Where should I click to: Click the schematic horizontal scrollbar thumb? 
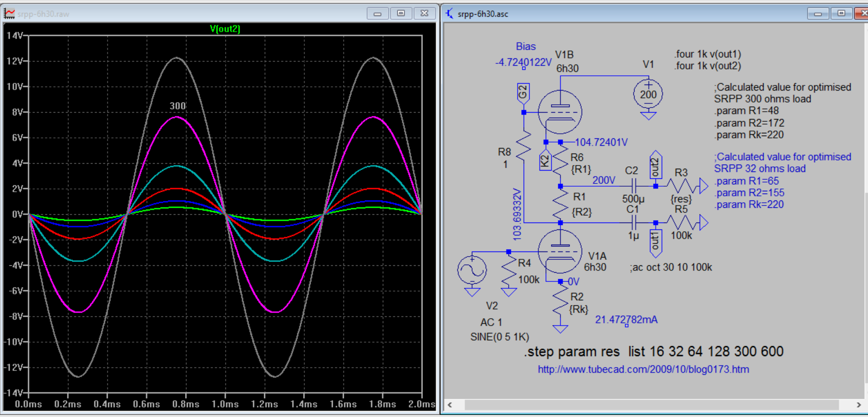(652, 405)
